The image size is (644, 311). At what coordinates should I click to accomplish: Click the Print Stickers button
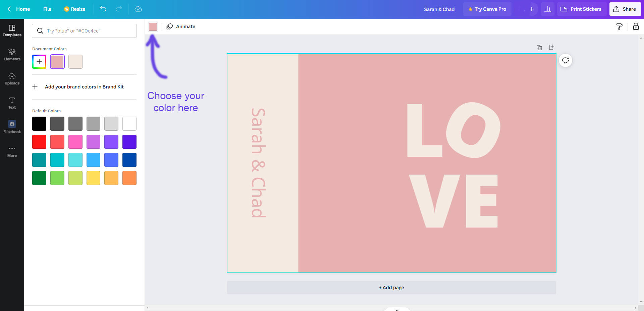click(x=581, y=9)
